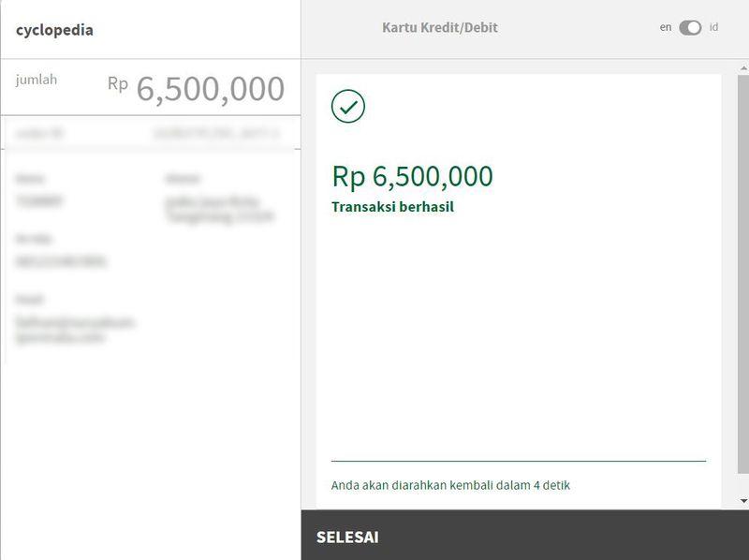
Task: Toggle the en/id language switch
Action: [690, 28]
